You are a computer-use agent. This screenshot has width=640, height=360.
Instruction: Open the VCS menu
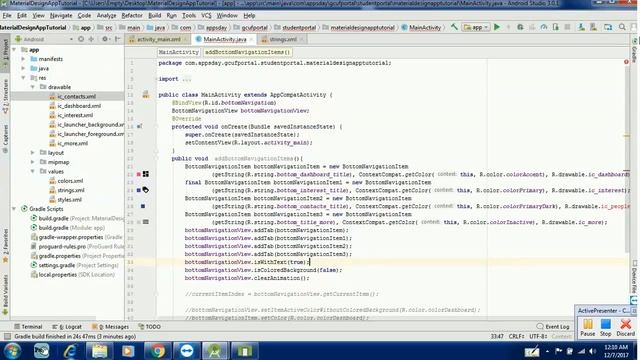(x=206, y=16)
